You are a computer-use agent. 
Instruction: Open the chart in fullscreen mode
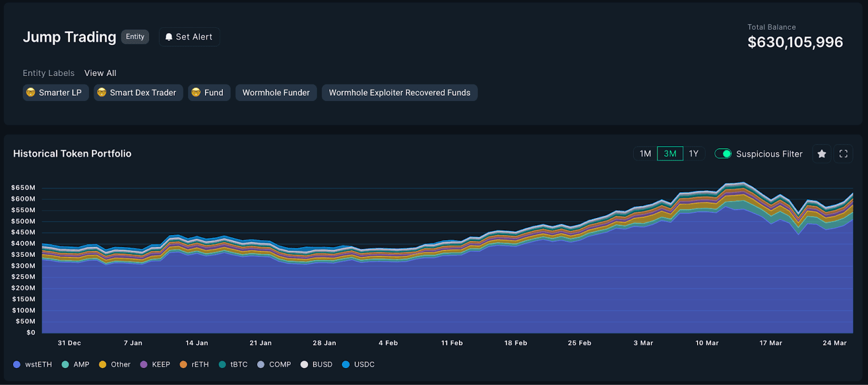[x=844, y=154]
